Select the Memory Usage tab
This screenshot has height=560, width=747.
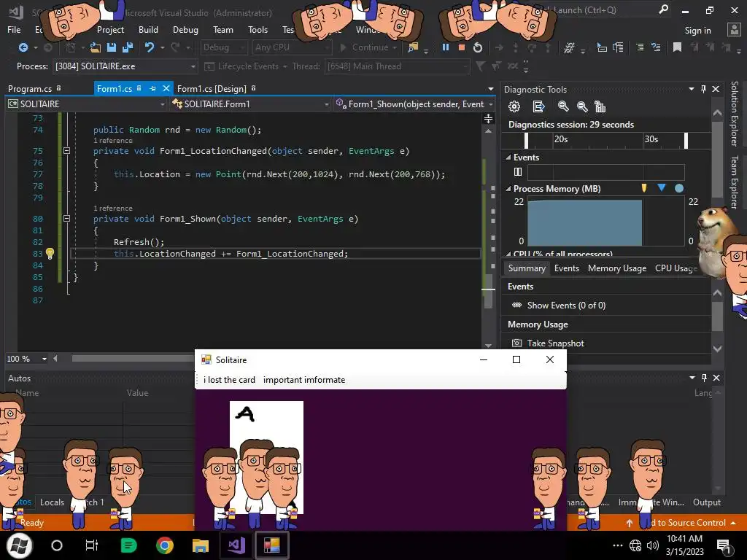(x=617, y=268)
